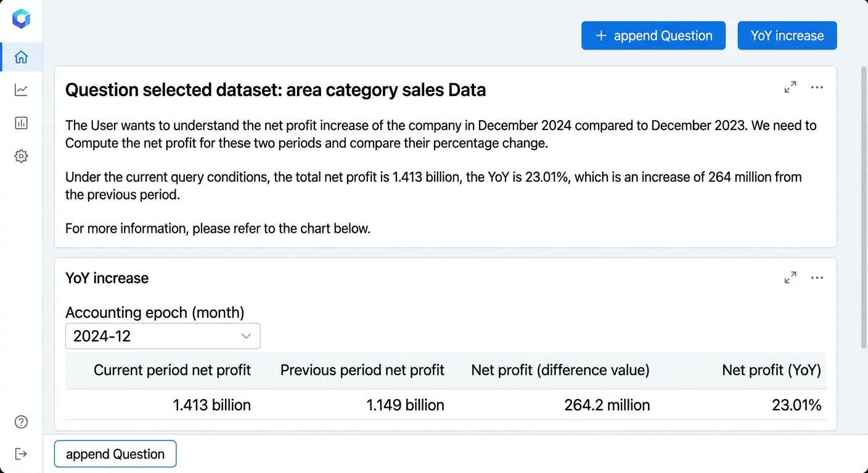
Task: Open the bar chart report icon
Action: [21, 123]
